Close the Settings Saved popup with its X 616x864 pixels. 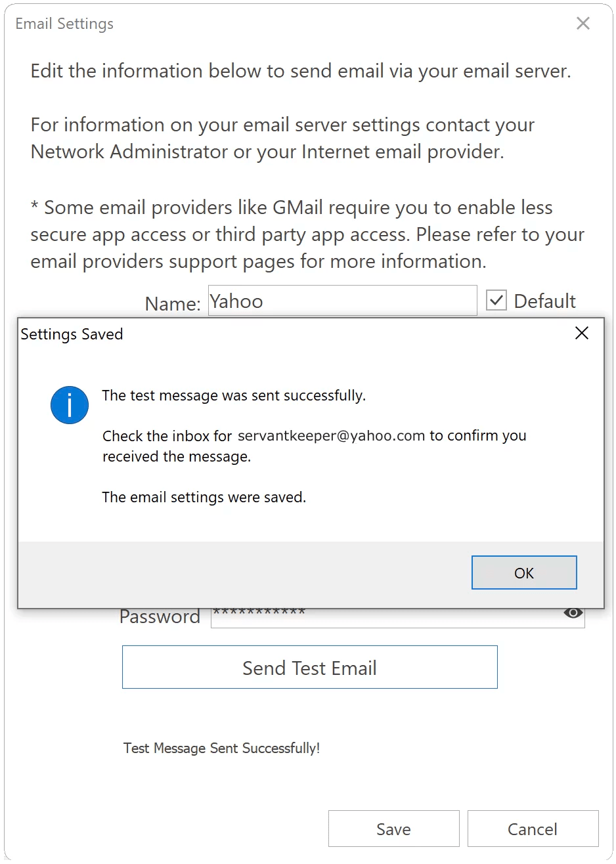(581, 334)
